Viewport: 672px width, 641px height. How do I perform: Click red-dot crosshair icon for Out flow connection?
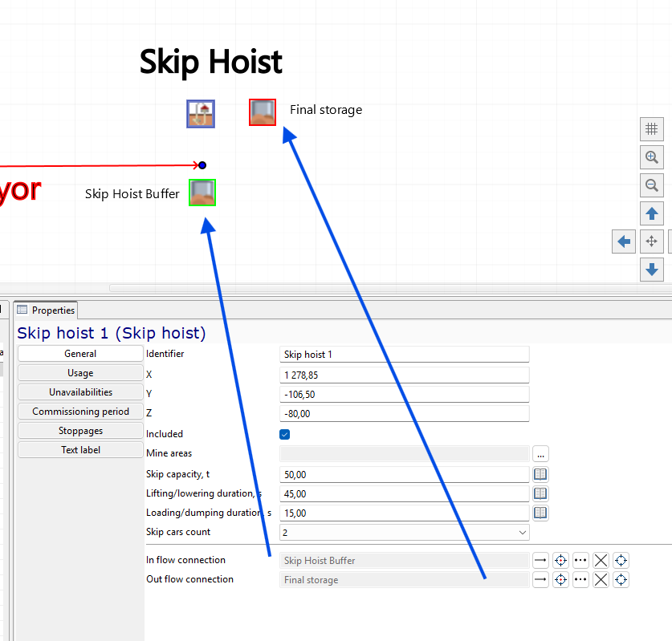(560, 580)
